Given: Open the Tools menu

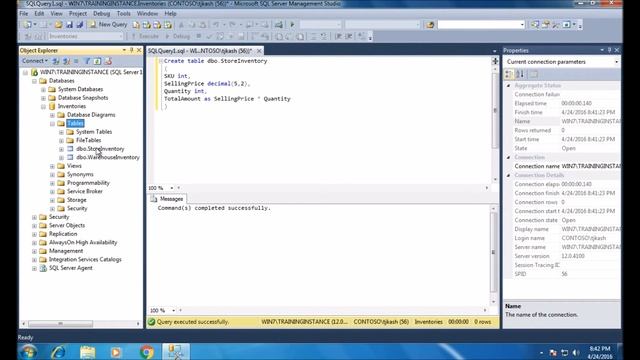Looking at the screenshot, I should pyautogui.click(x=124, y=13).
